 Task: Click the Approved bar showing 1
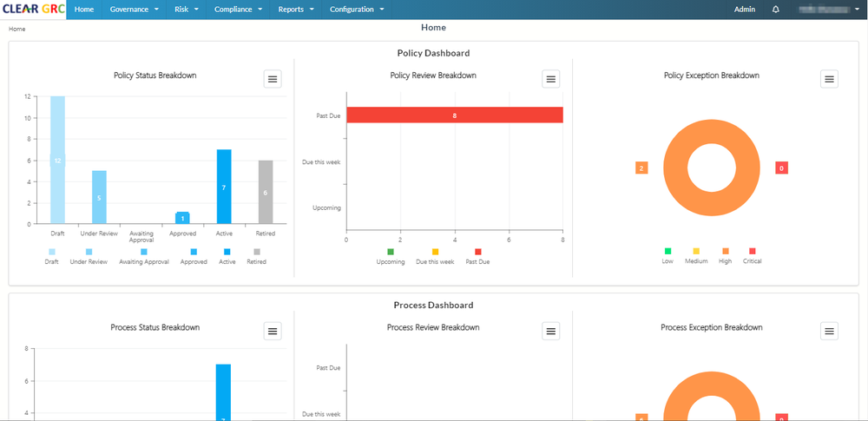click(182, 218)
